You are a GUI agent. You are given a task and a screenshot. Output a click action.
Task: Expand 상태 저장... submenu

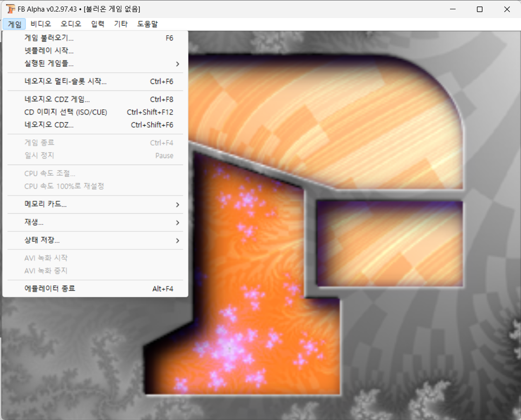tap(96, 241)
